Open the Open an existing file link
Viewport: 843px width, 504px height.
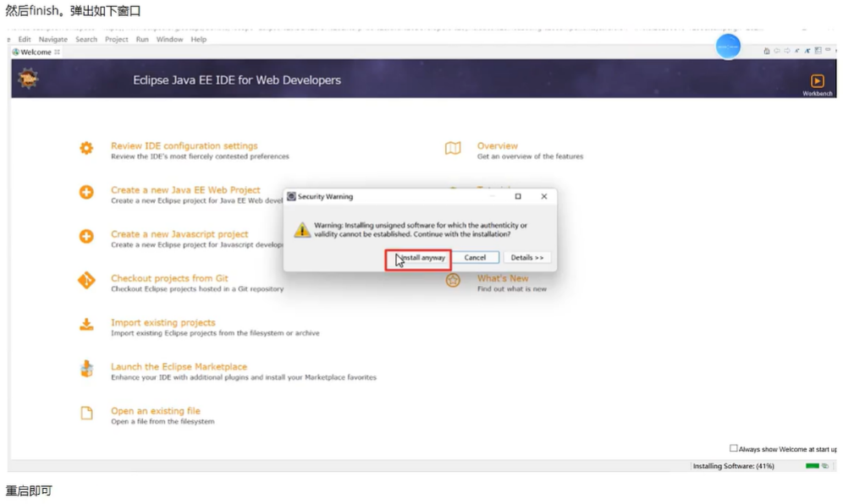(156, 410)
